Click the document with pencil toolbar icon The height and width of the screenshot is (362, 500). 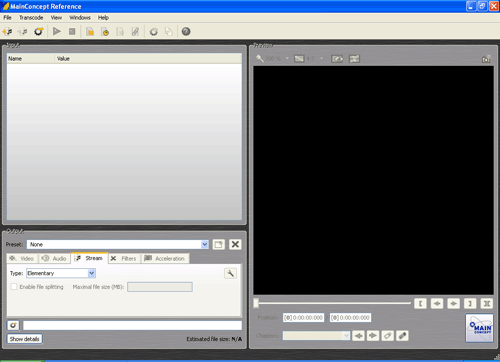[x=135, y=32]
